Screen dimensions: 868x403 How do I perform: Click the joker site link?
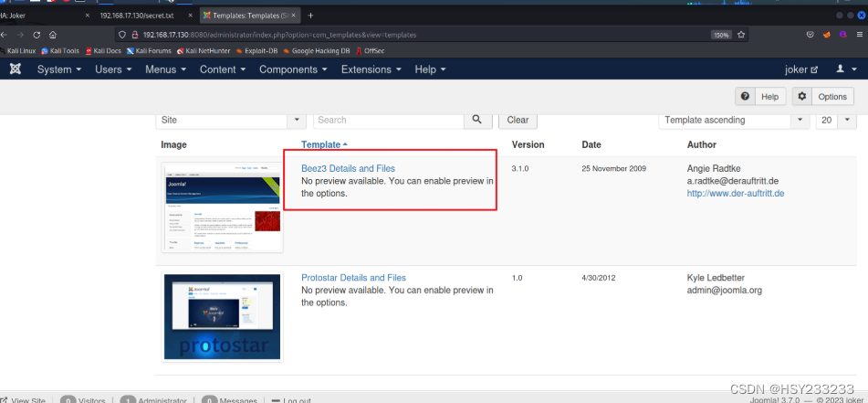click(801, 69)
